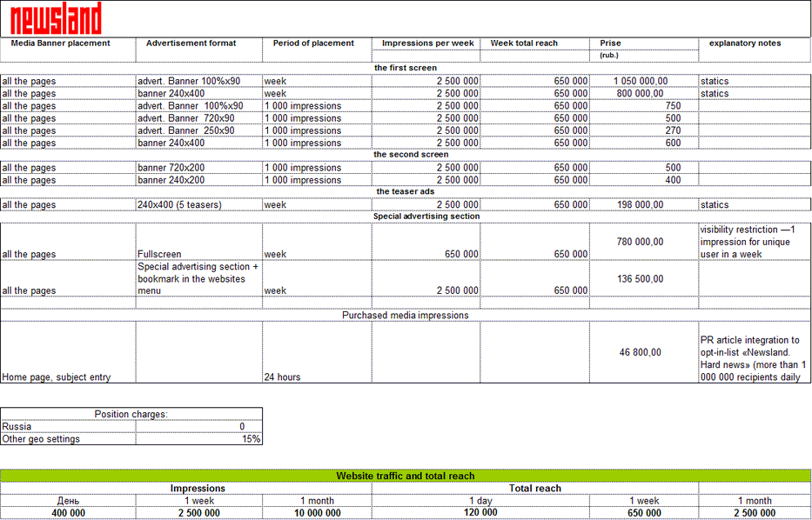The image size is (812, 520).
Task: Select the 'Media Banner placement' column header
Action: [x=61, y=43]
